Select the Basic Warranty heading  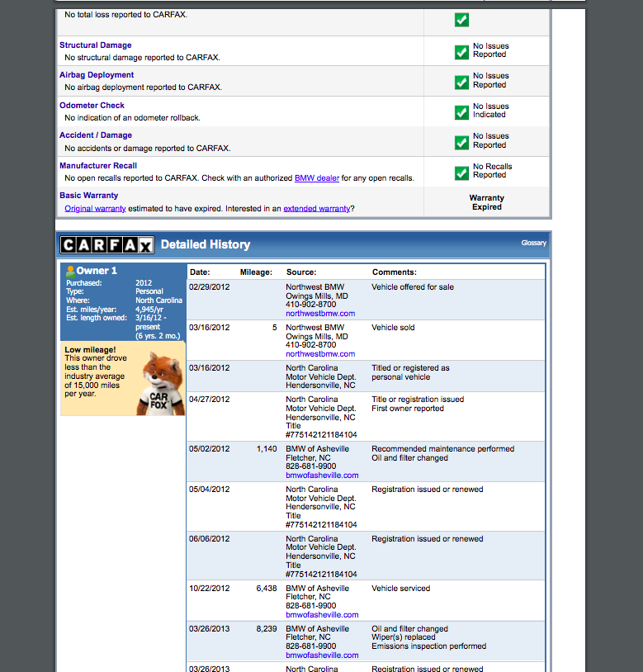click(88, 196)
